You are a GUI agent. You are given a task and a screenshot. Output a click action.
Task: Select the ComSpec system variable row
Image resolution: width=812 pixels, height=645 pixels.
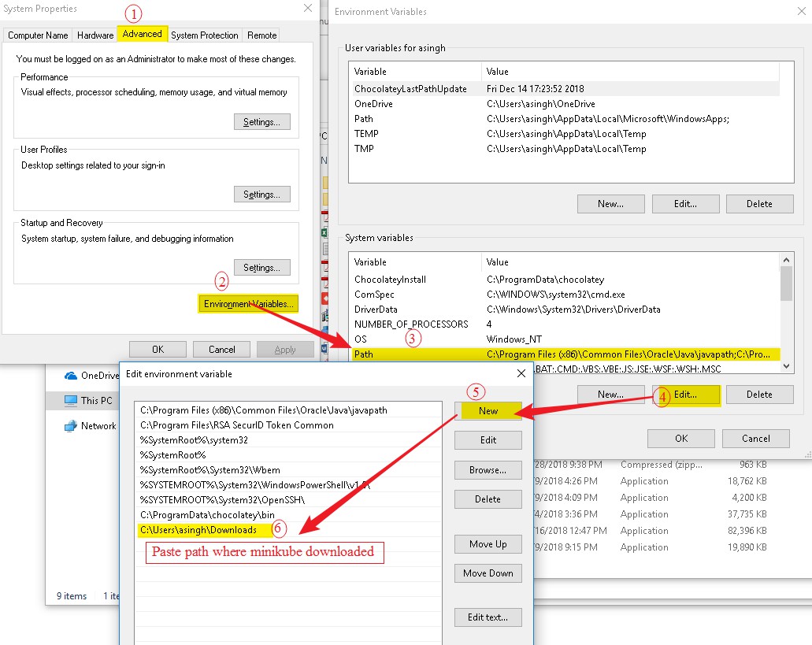(x=566, y=295)
